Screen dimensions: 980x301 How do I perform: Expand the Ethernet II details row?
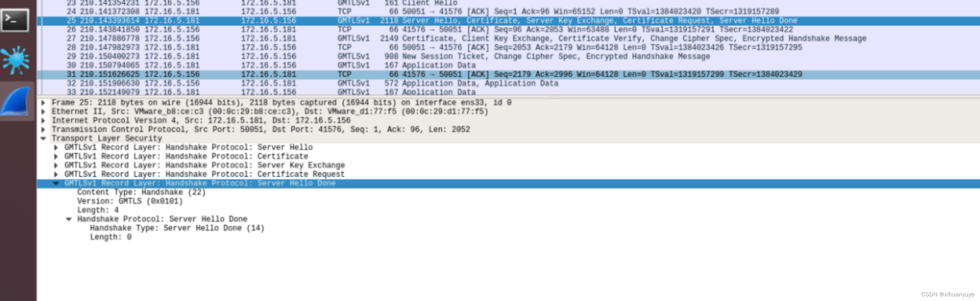point(43,111)
